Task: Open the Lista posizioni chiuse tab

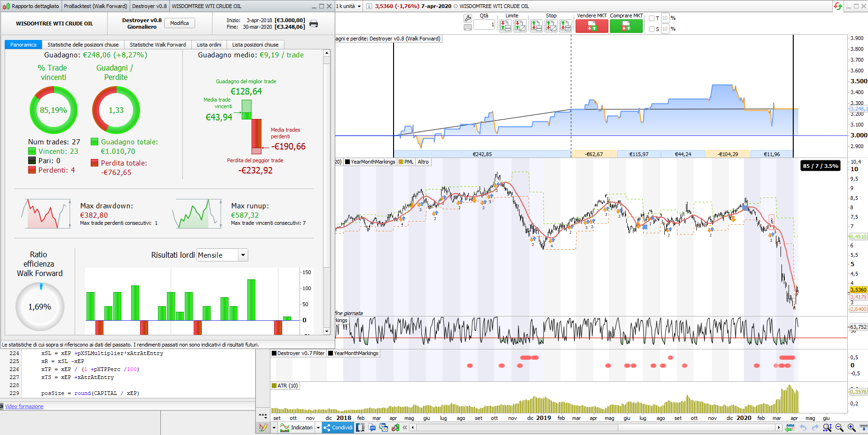Action: pyautogui.click(x=255, y=45)
